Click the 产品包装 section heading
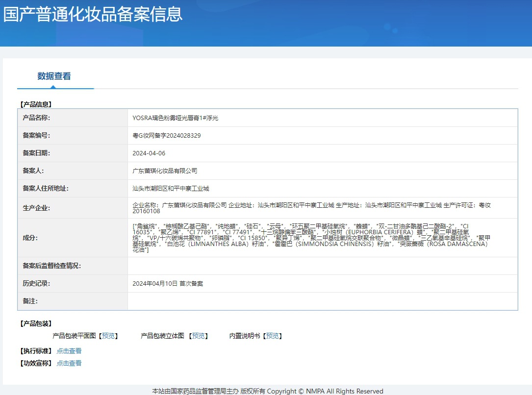This screenshot has width=532, height=395. pyautogui.click(x=35, y=323)
